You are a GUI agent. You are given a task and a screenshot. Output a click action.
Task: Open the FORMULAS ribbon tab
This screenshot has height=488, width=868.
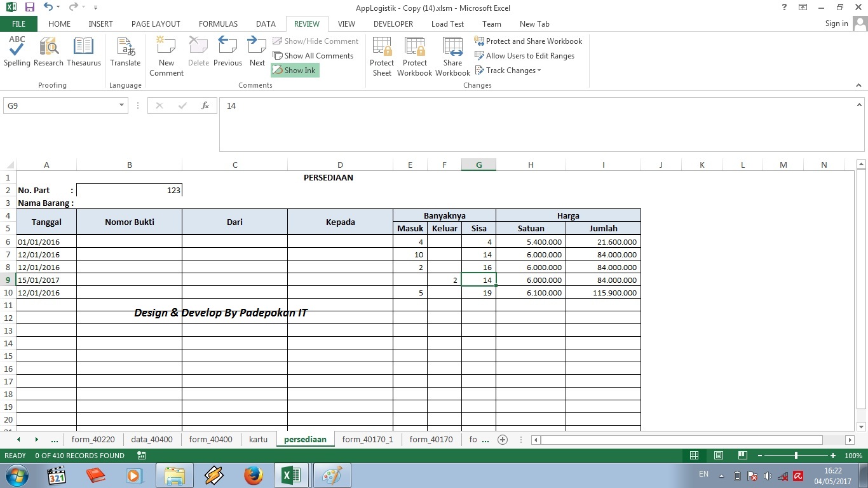pyautogui.click(x=218, y=24)
